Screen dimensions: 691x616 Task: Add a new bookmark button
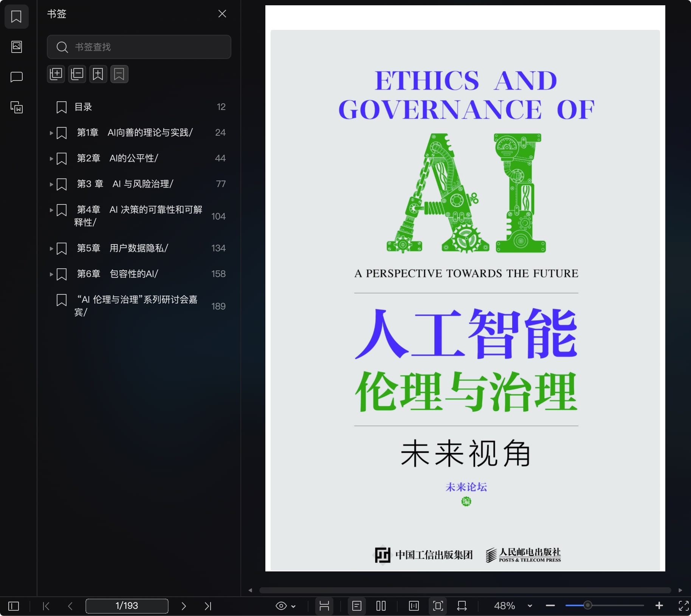click(x=98, y=74)
